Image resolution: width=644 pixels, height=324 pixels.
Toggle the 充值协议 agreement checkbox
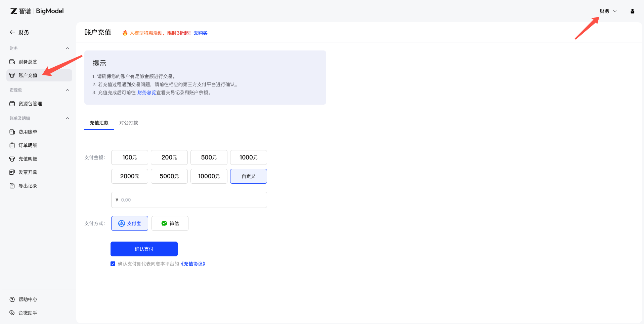pos(113,264)
